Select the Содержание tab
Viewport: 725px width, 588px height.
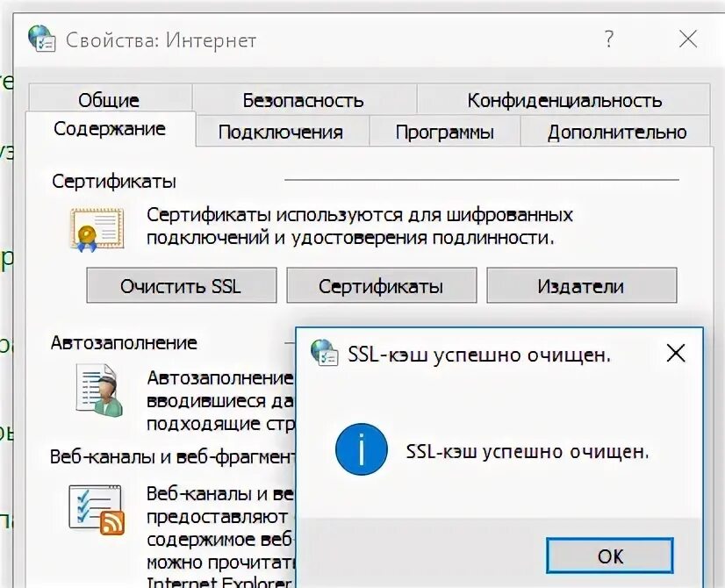tap(111, 128)
